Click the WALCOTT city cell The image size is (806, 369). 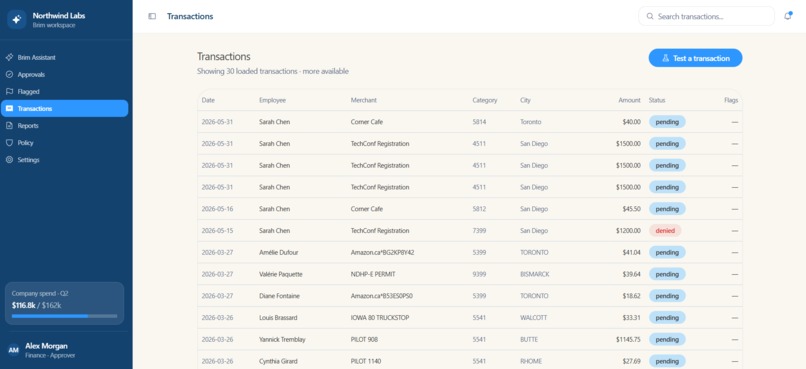(534, 318)
